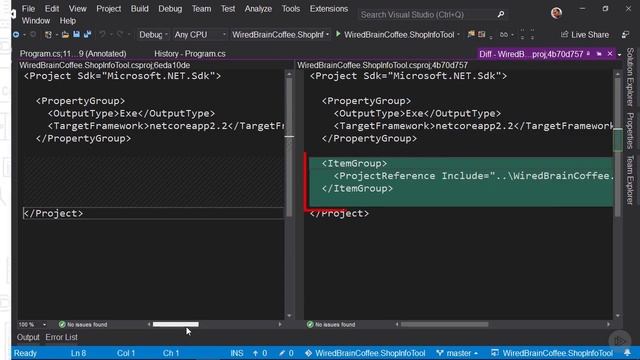This screenshot has width=640, height=360.
Task: Click left pane No issues found indicator
Action: coord(83,324)
